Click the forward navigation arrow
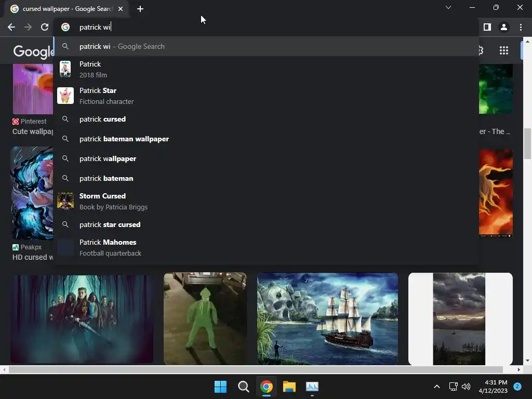 click(x=28, y=27)
